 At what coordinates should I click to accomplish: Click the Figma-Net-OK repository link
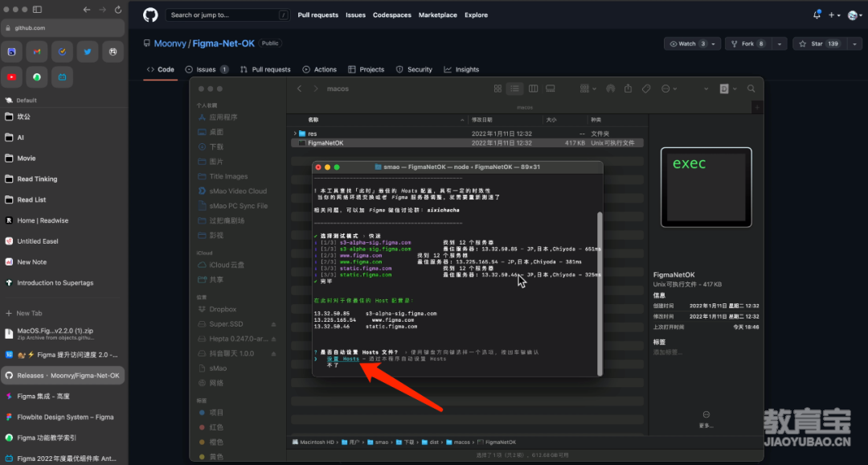click(223, 43)
